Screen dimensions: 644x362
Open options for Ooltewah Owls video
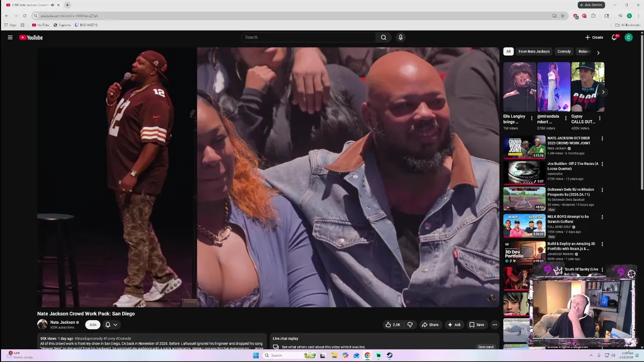point(602,190)
